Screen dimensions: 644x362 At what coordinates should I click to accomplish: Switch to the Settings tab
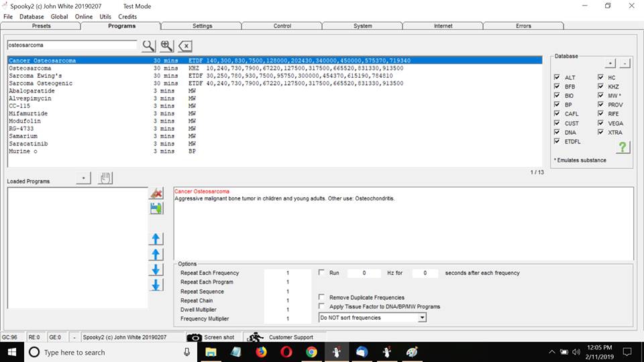point(202,26)
